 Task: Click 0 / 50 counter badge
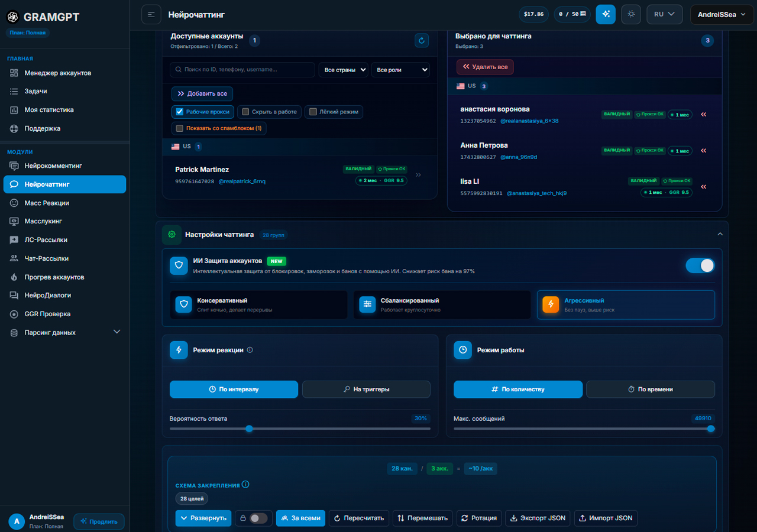572,14
